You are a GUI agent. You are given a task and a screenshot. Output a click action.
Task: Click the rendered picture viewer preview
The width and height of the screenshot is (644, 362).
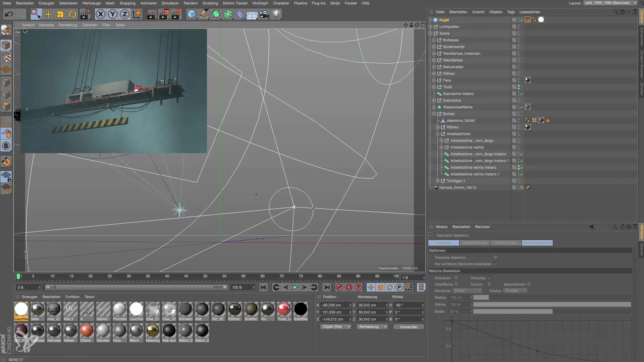pos(114,91)
